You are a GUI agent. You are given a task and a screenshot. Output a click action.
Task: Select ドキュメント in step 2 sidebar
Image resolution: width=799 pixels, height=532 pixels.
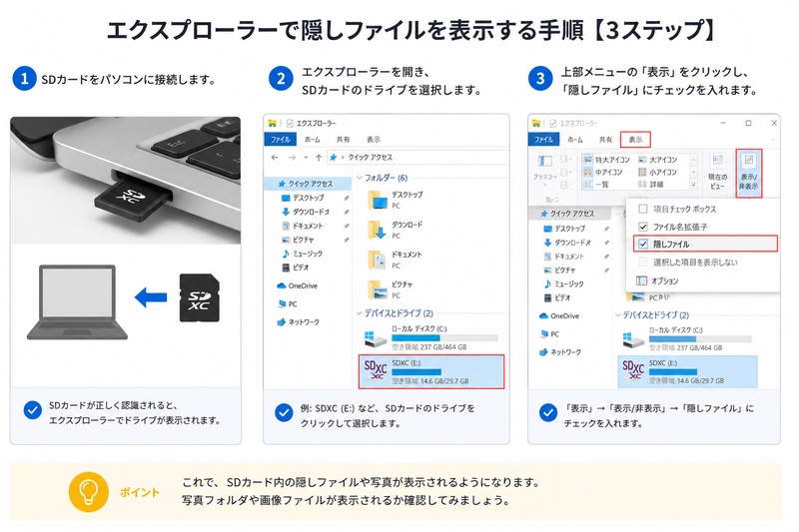pos(304,226)
